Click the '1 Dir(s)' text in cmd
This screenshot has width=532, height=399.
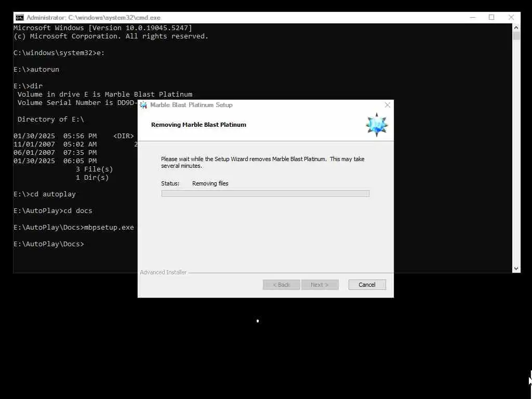click(x=92, y=178)
